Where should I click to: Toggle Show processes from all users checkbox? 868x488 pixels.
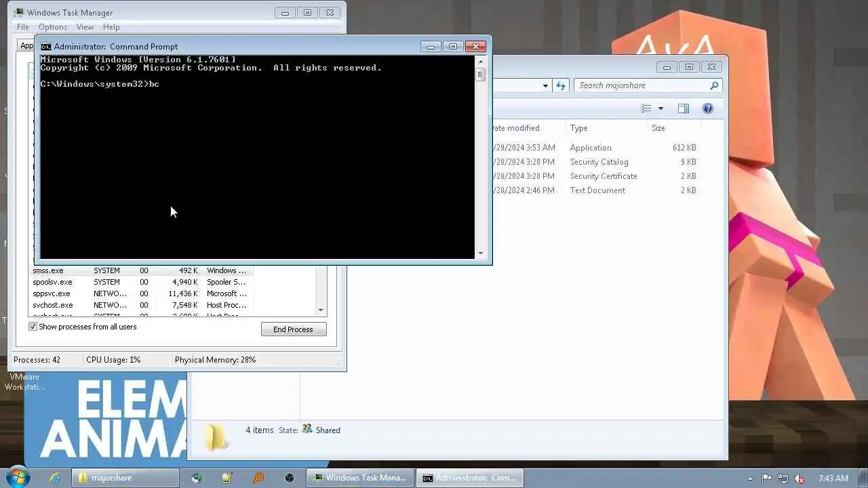coord(33,327)
